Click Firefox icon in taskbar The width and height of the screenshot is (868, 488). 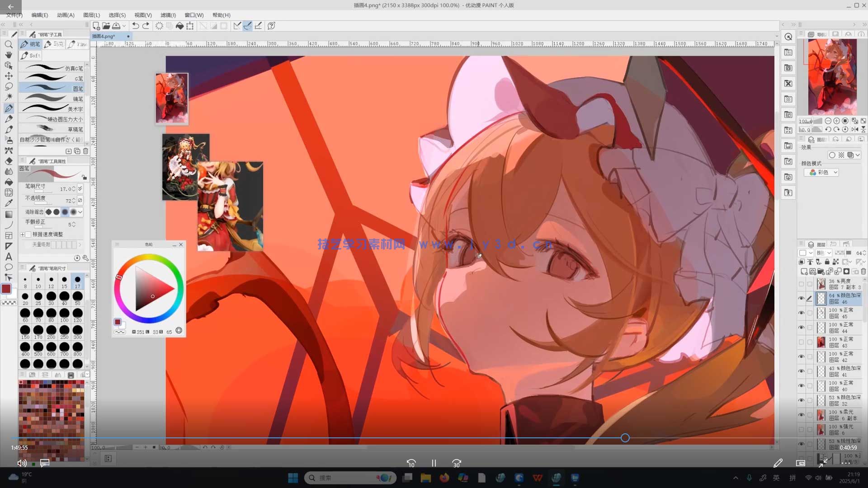pyautogui.click(x=444, y=478)
